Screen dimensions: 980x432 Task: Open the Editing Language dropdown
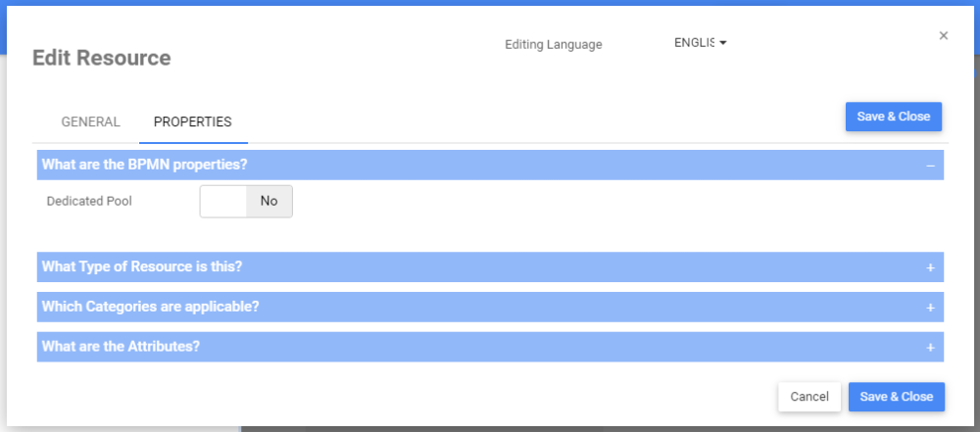699,43
